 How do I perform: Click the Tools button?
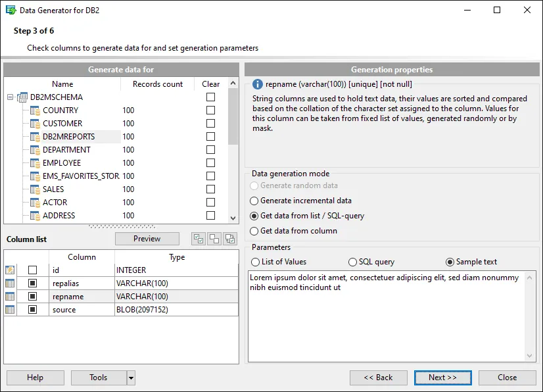coord(99,378)
